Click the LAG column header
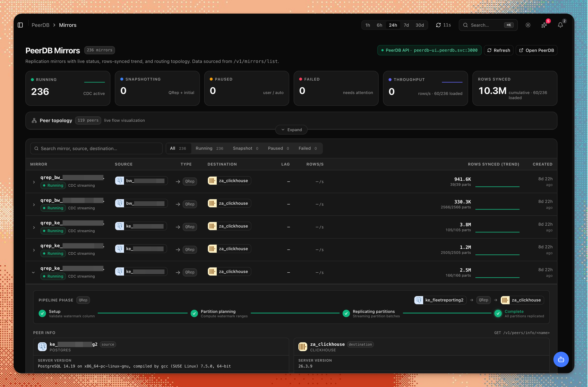Image resolution: width=588 pixels, height=387 pixels. click(285, 164)
